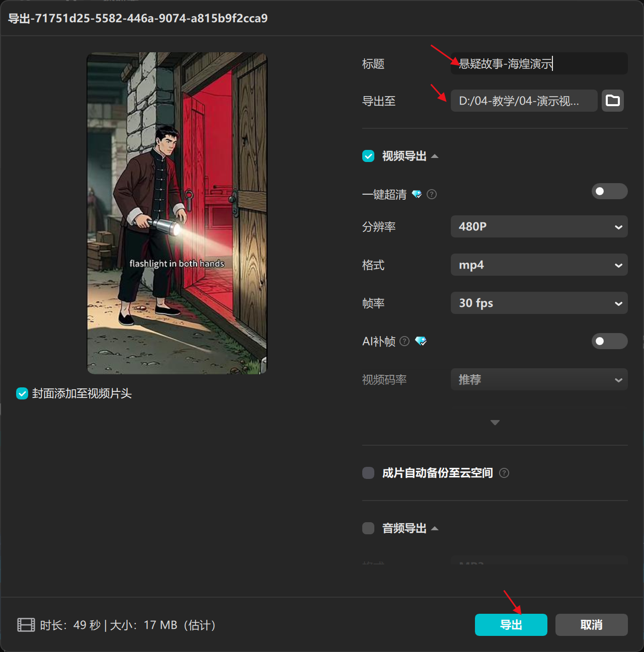This screenshot has height=652, width=644.
Task: Enable the 一键超清 toggle
Action: 609,191
